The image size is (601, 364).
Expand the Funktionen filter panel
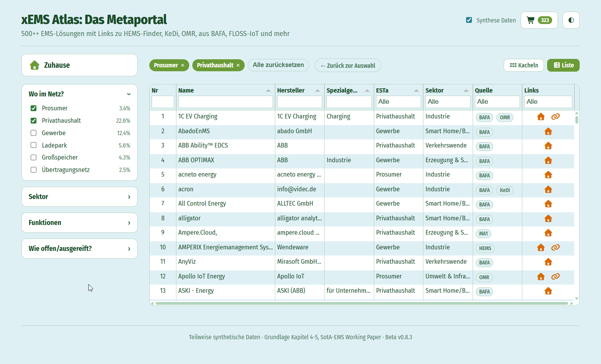pos(79,223)
